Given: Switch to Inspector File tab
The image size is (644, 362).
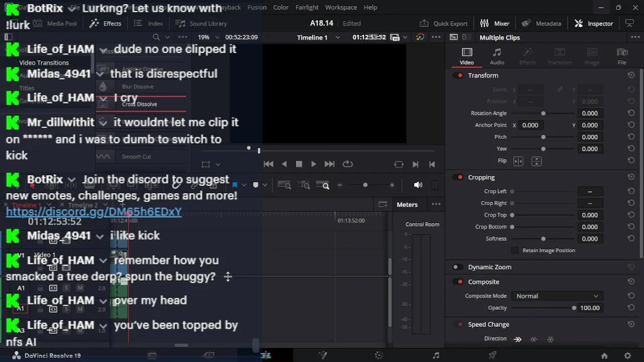Looking at the screenshot, I should pyautogui.click(x=622, y=56).
